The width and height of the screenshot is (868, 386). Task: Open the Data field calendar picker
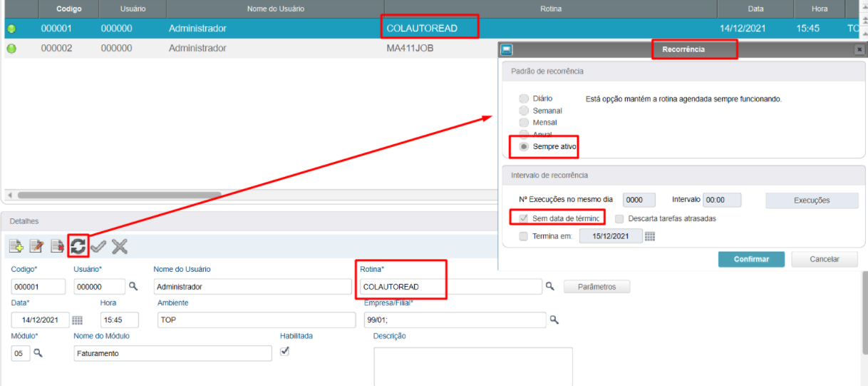(x=78, y=320)
